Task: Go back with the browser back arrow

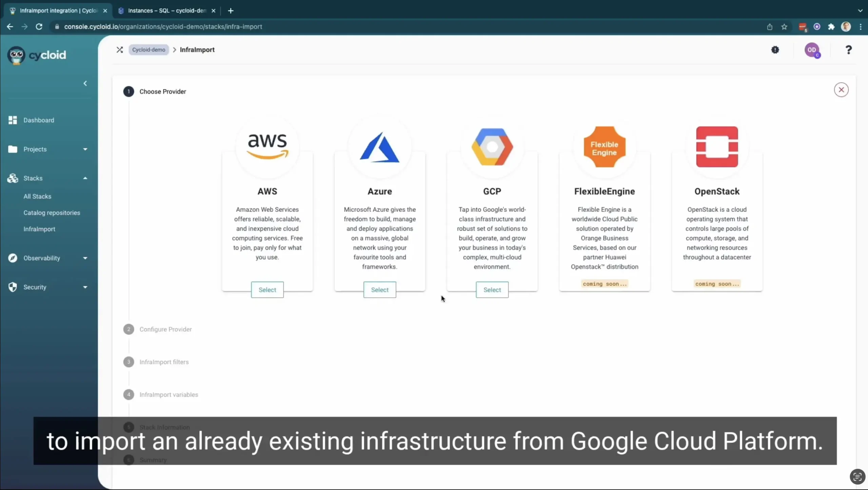Action: tap(10, 26)
